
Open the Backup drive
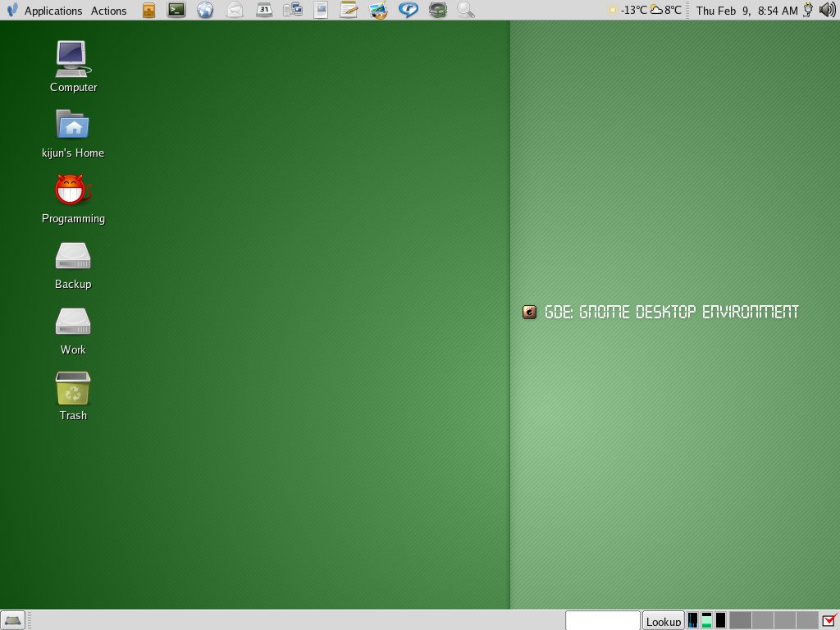click(x=73, y=266)
